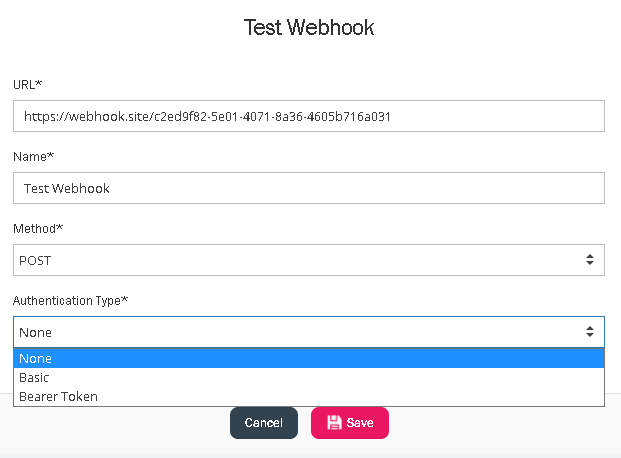Image resolution: width=621 pixels, height=458 pixels.
Task: Click the "Test Webhook" dialog heading
Action: [x=309, y=27]
